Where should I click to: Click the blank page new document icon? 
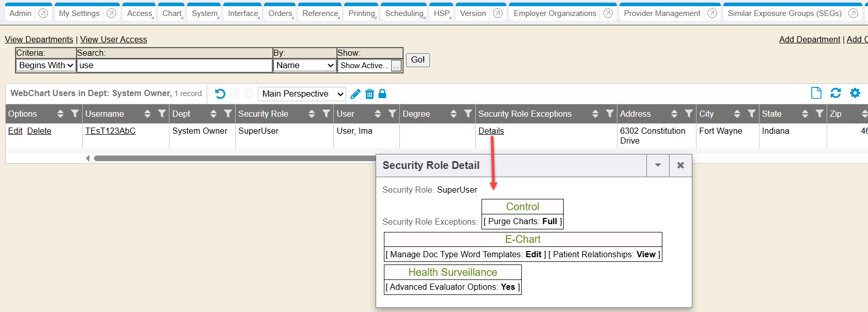[816, 93]
